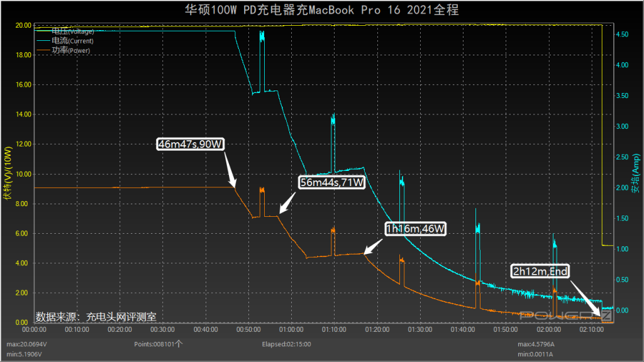
Task: Toggle the 电流(Current) legend entry
Action: click(x=72, y=40)
